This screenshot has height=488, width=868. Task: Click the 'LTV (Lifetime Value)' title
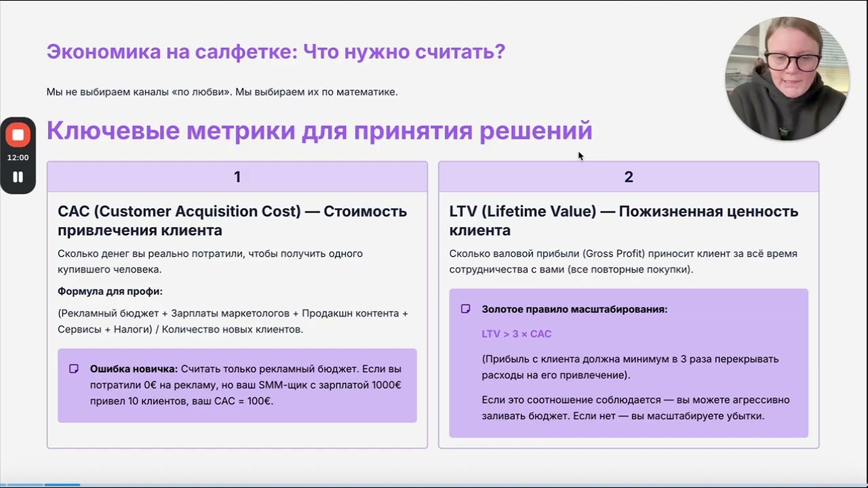(523, 211)
